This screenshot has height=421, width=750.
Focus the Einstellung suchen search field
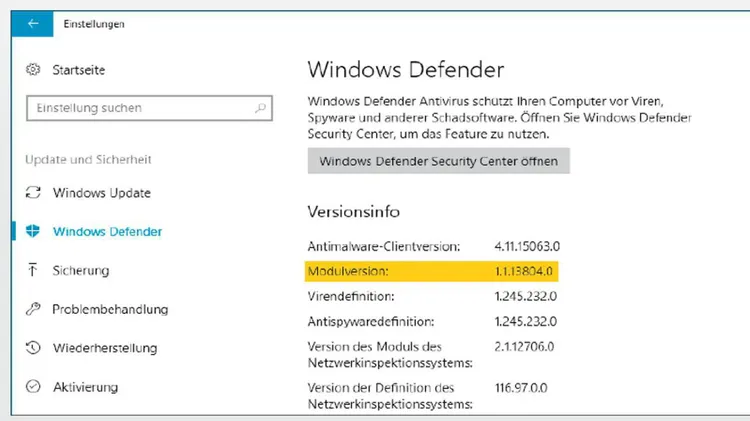pyautogui.click(x=149, y=108)
